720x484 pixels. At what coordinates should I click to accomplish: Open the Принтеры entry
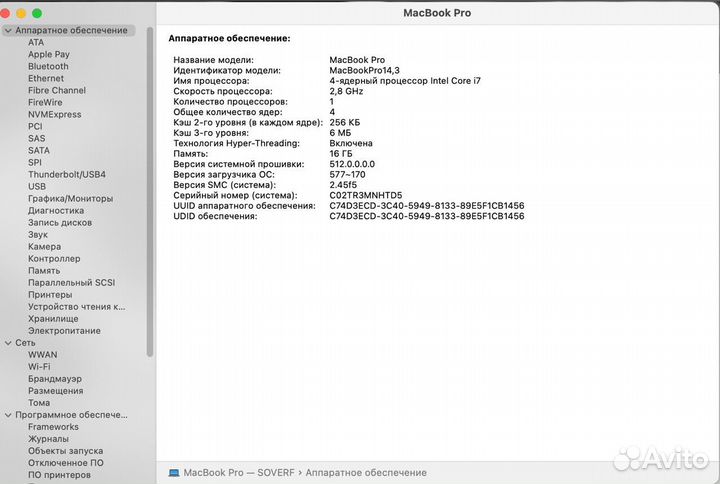(x=50, y=295)
